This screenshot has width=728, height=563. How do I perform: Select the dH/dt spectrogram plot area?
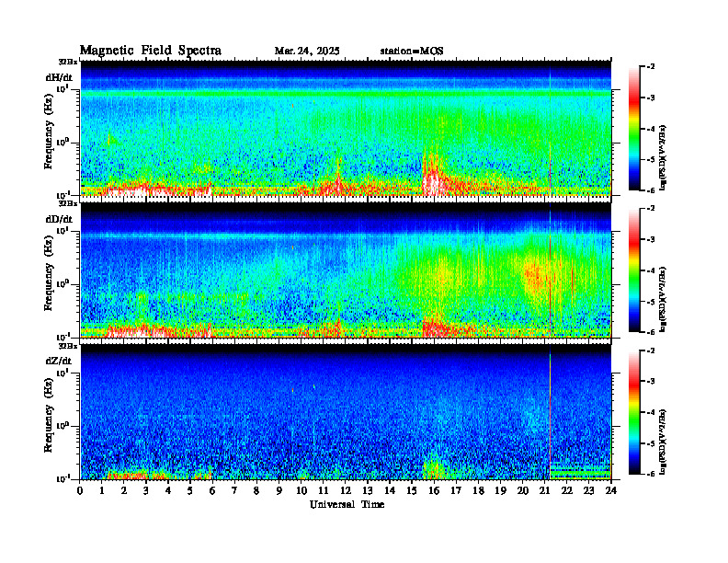click(346, 128)
